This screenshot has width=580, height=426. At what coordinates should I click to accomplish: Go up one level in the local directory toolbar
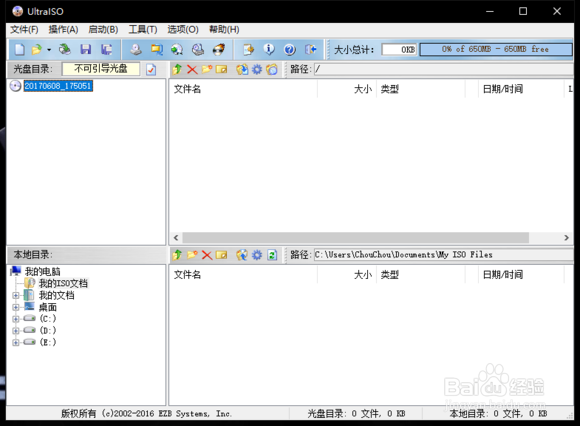coord(177,255)
